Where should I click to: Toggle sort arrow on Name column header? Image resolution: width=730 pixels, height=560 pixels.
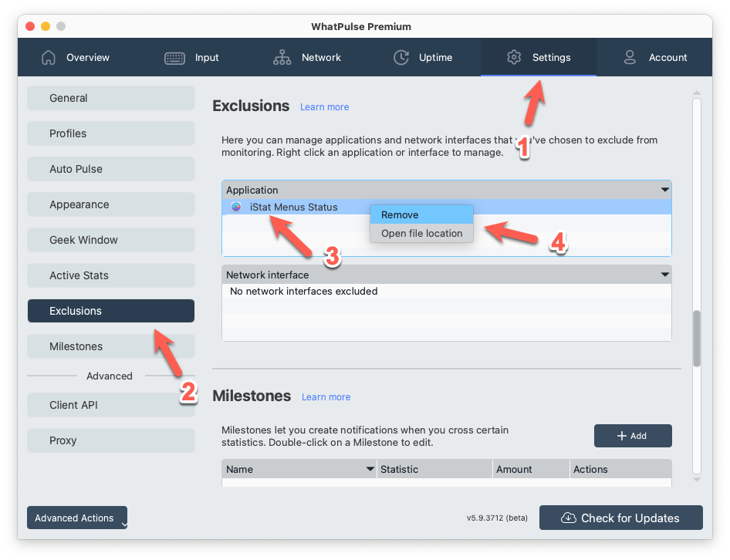[x=370, y=469]
